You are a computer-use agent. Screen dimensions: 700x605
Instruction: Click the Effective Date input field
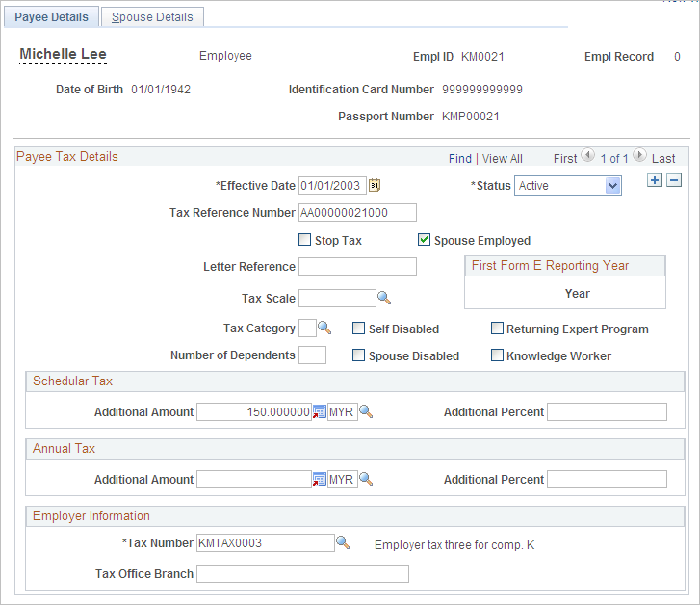tap(332, 185)
